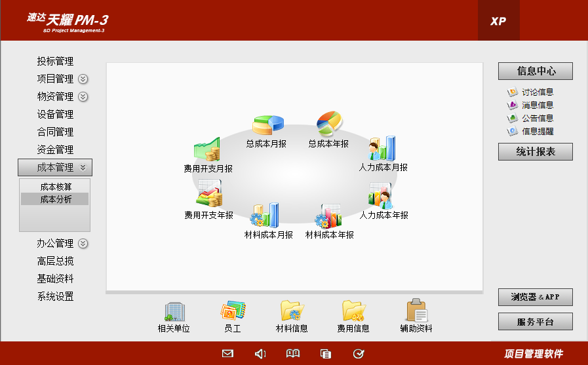
Task: Open the 辅助资料 clipboard icon
Action: pyautogui.click(x=416, y=311)
